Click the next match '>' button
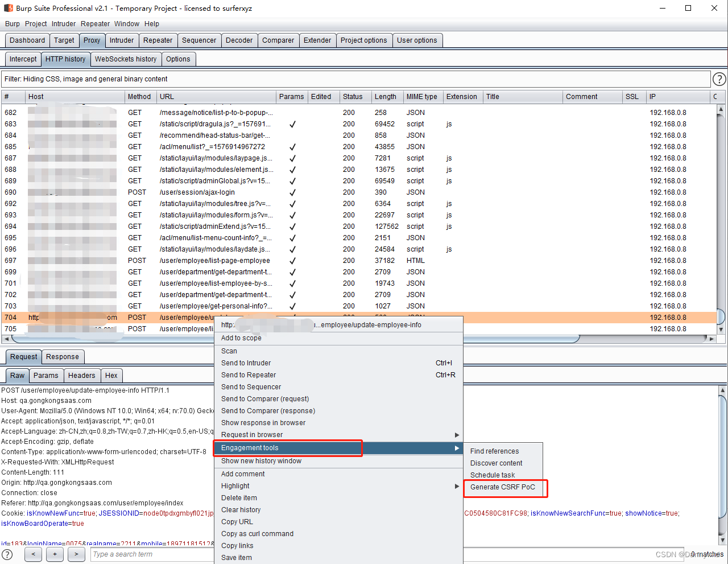The width and height of the screenshot is (728, 564). (x=76, y=554)
